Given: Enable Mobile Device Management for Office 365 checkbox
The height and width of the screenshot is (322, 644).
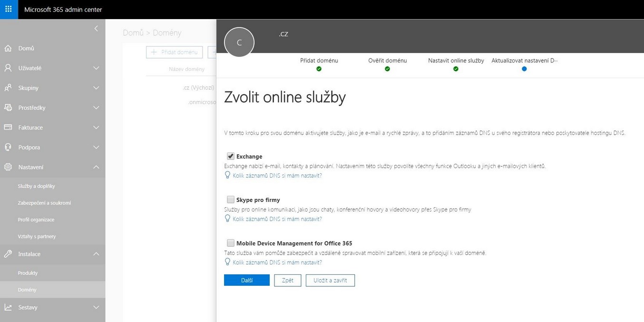Looking at the screenshot, I should (231, 243).
